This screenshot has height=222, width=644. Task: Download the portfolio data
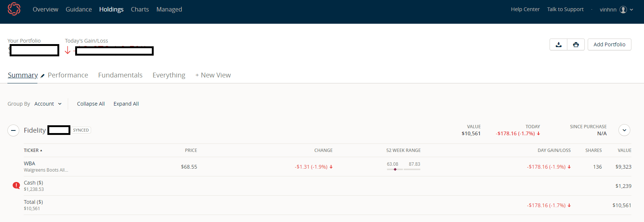pos(558,44)
